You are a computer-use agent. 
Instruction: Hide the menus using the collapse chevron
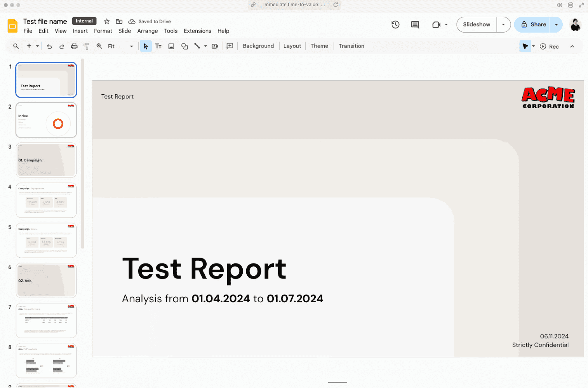click(x=572, y=46)
